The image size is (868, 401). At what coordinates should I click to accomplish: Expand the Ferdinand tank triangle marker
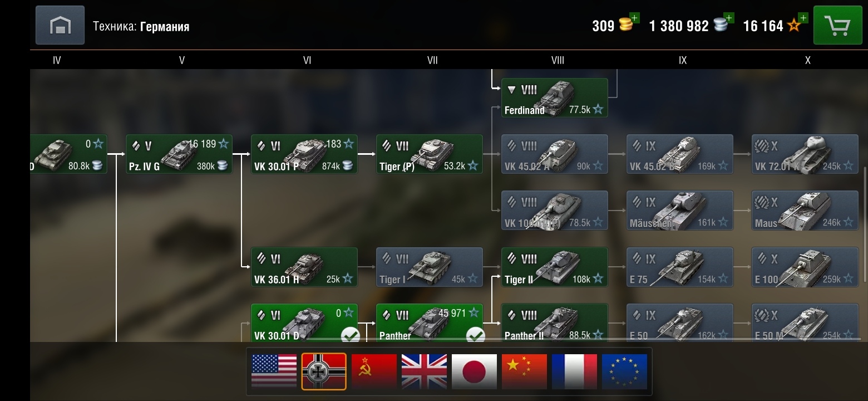[x=511, y=90]
